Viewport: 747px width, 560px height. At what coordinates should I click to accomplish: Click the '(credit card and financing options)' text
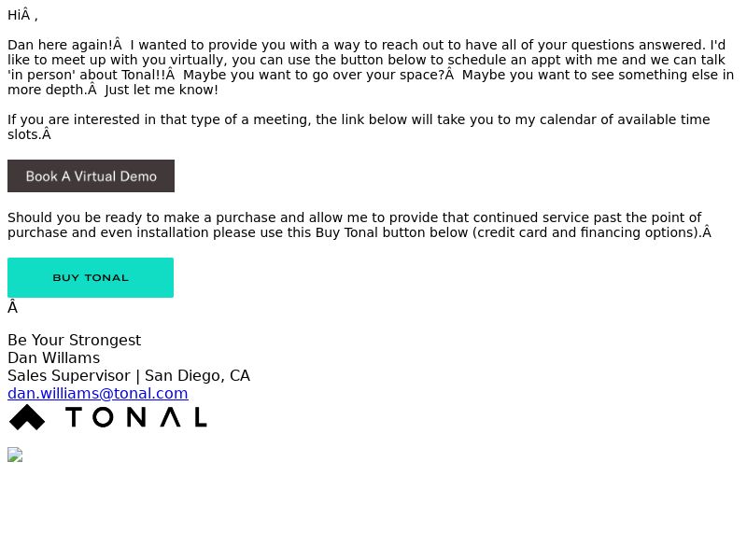point(586,232)
